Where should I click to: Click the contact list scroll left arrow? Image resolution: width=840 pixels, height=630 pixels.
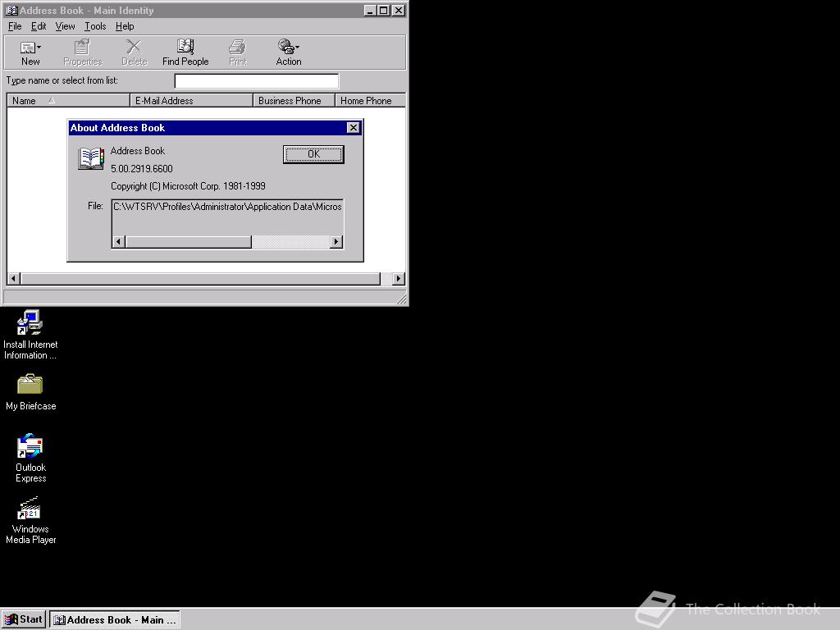[x=13, y=279]
